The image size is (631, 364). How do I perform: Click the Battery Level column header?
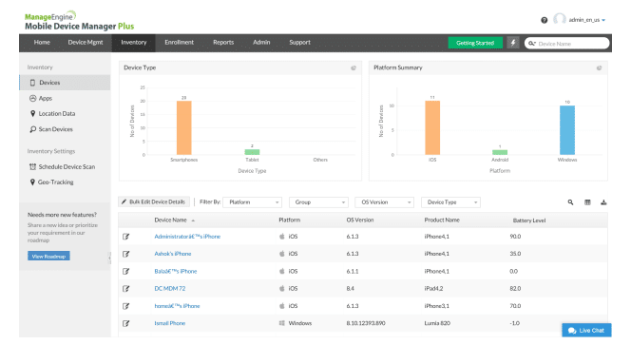529,220
